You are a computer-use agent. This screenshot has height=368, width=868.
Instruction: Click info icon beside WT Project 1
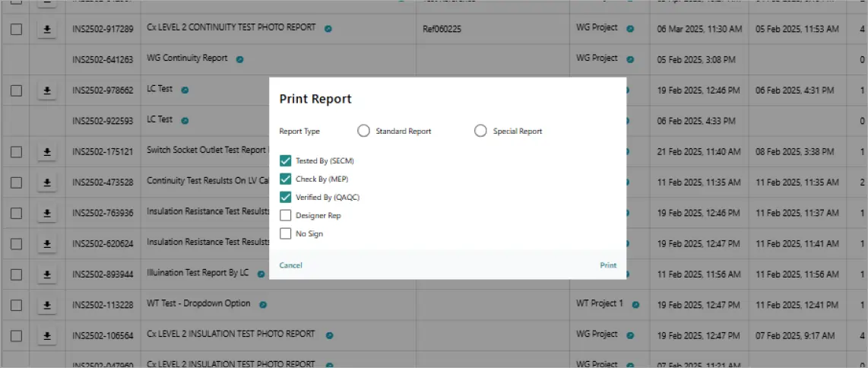tap(635, 304)
